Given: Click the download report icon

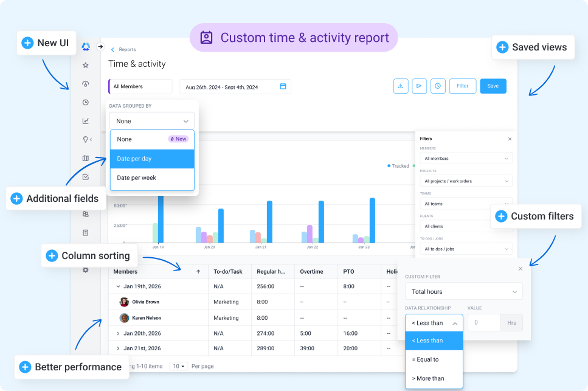Looking at the screenshot, I should [400, 86].
